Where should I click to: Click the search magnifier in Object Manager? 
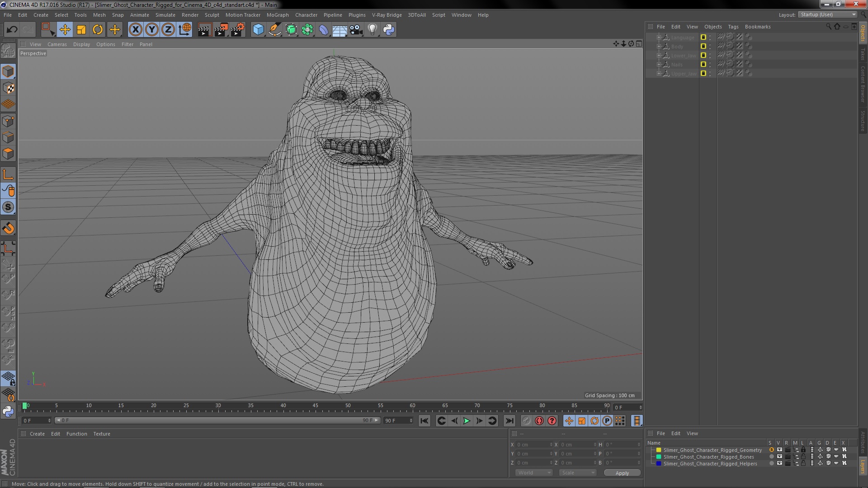pyautogui.click(x=828, y=27)
